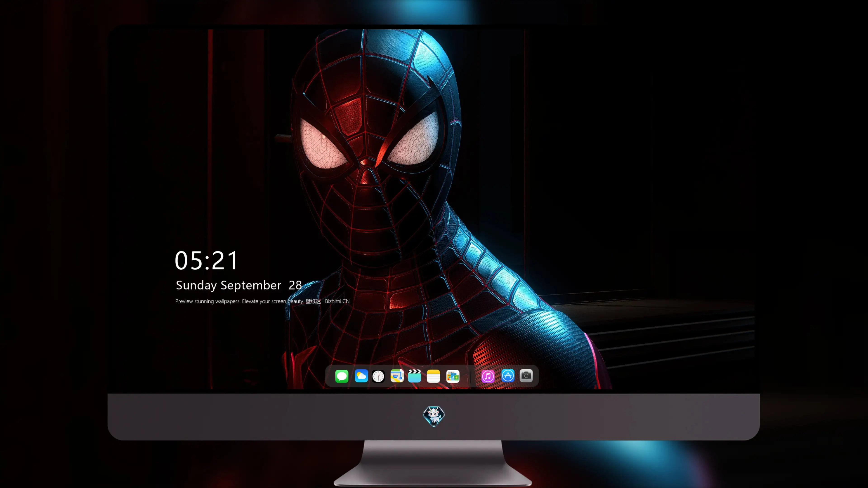Screen dimensions: 868x488
Task: Click the dragon mascot logo on monitor chin
Action: tap(434, 416)
